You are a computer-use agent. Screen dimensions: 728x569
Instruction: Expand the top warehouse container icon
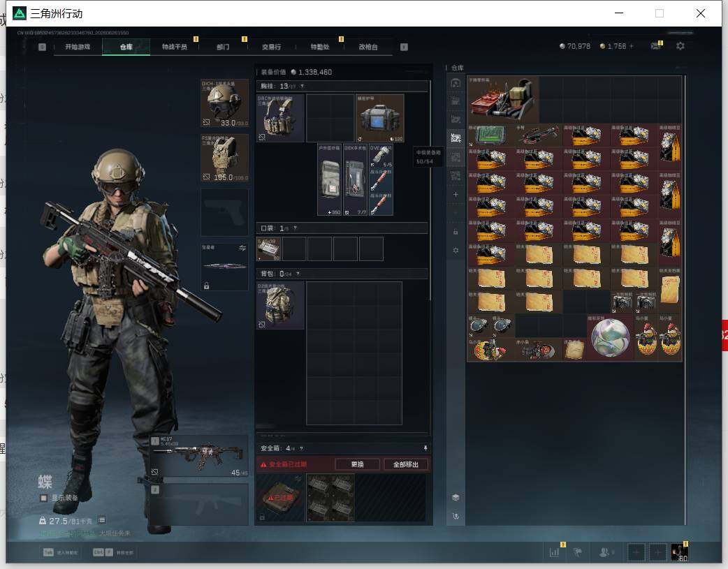pyautogui.click(x=456, y=83)
